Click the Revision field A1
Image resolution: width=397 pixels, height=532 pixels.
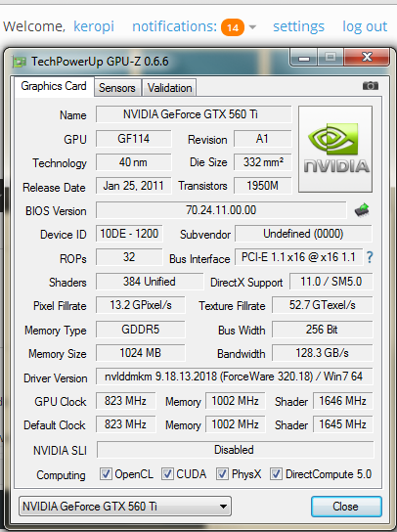tap(262, 139)
